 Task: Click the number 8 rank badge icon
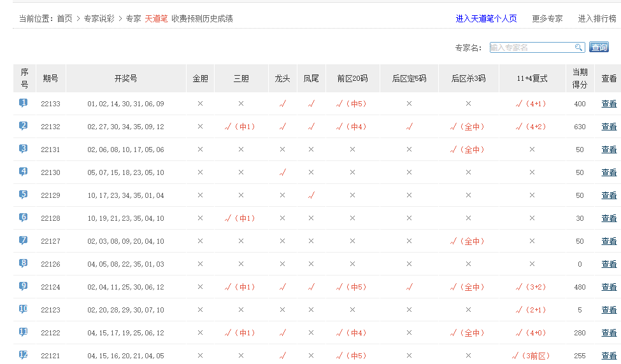click(x=24, y=263)
